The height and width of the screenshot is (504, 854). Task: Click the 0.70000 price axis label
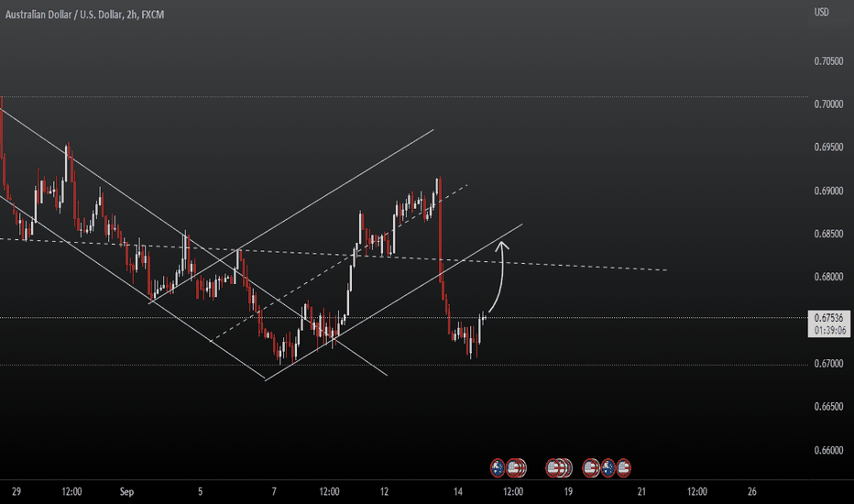828,104
